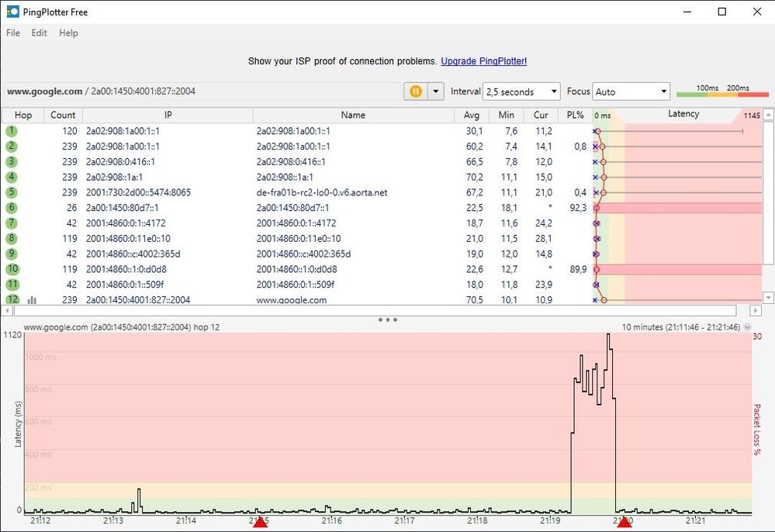The image size is (775, 532).
Task: Select hop 9 green circle icon
Action: coord(12,254)
